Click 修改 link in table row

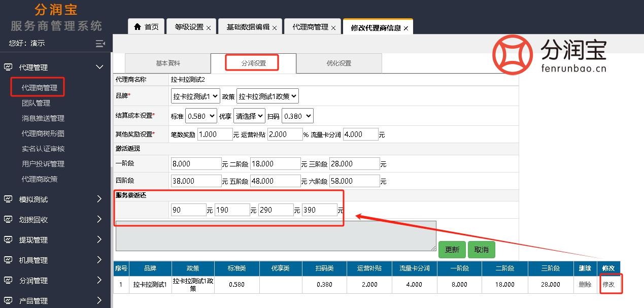pos(608,285)
